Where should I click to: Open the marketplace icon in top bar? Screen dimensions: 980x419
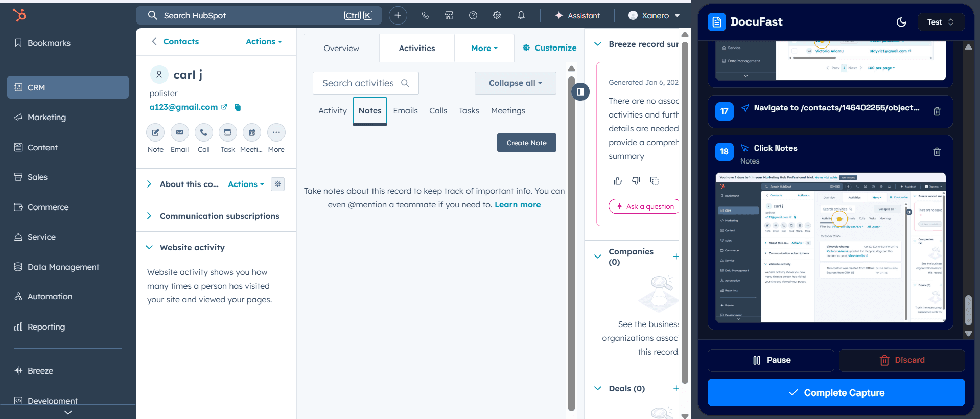coord(449,15)
